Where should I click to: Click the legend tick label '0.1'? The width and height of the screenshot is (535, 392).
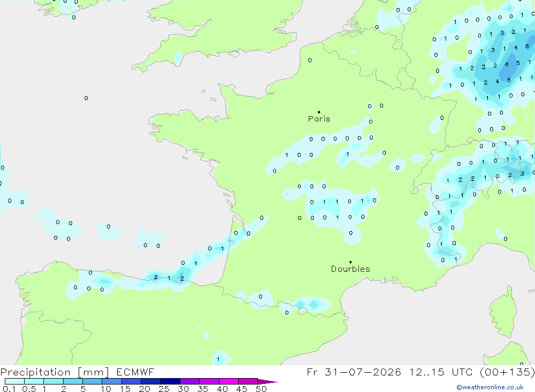point(9,389)
